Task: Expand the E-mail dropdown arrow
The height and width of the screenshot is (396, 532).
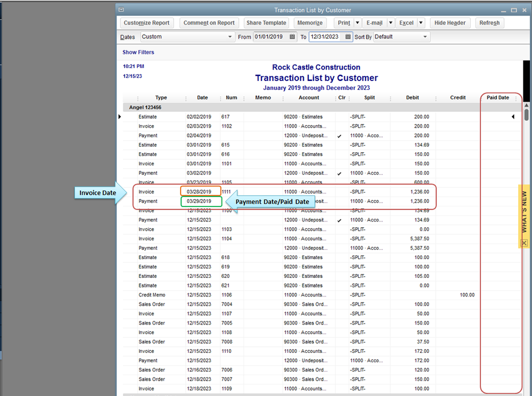Action: [x=390, y=23]
